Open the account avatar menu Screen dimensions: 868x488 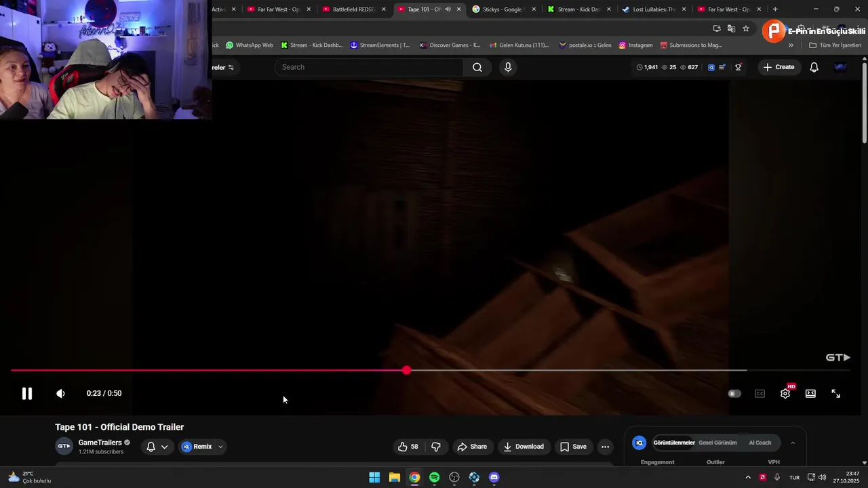coord(840,67)
